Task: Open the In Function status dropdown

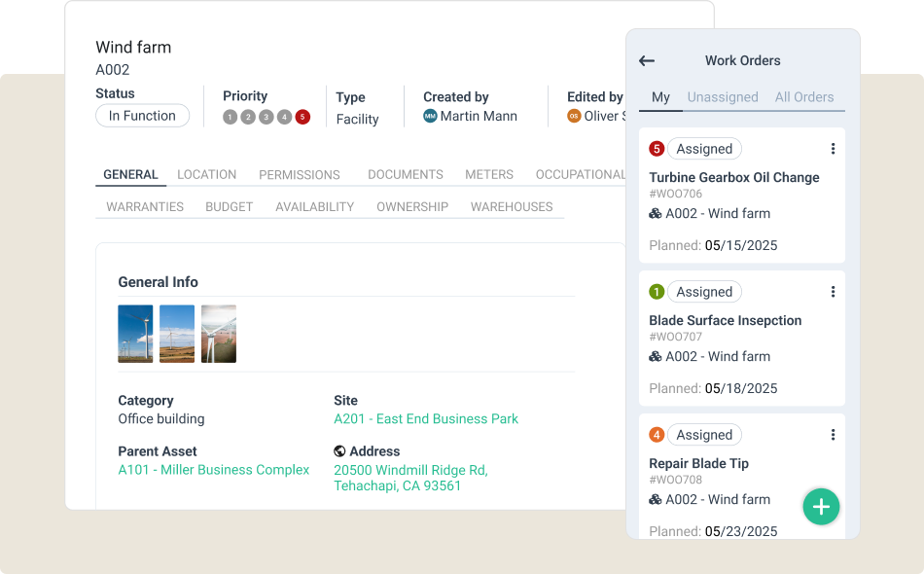Action: click(x=142, y=116)
